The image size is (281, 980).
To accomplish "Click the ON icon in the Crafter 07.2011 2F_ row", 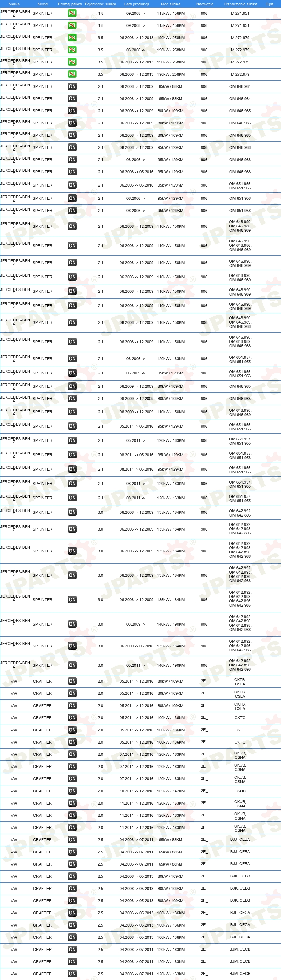I will tap(72, 779).
